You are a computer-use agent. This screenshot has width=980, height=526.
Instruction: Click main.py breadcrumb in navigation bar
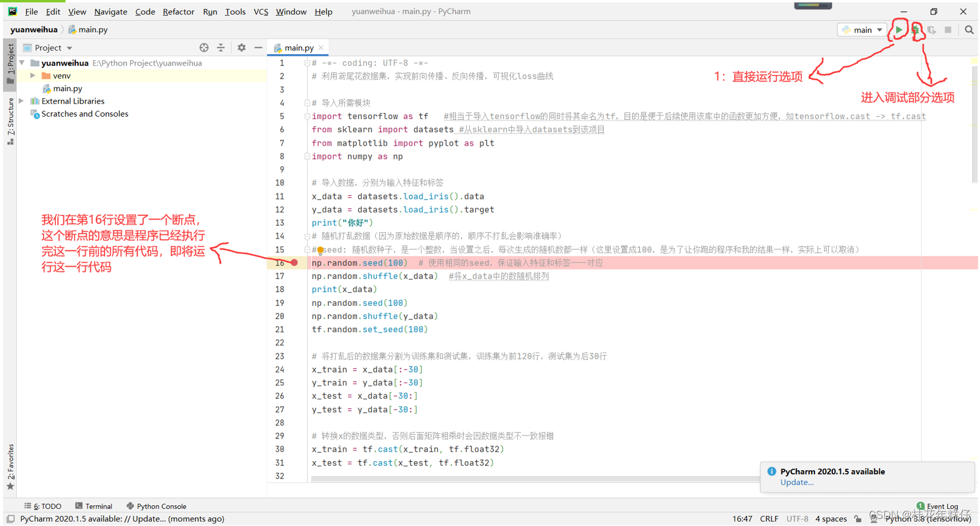tap(88, 30)
